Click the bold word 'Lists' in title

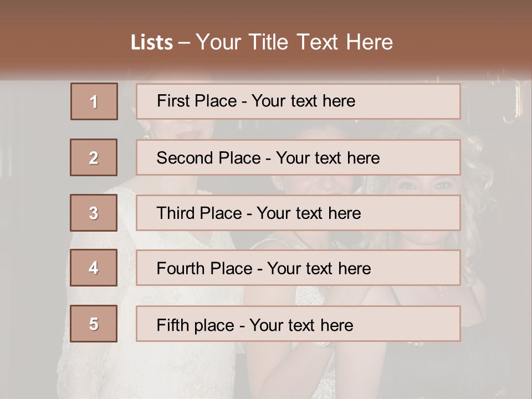point(152,43)
